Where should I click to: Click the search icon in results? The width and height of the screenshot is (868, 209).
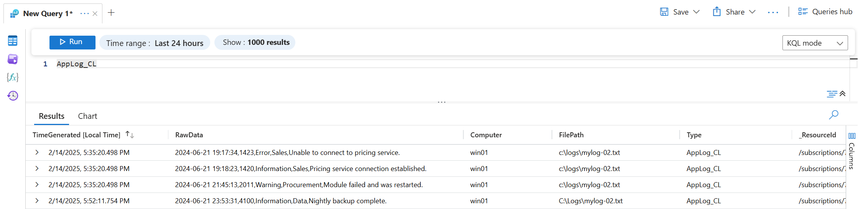(x=833, y=115)
